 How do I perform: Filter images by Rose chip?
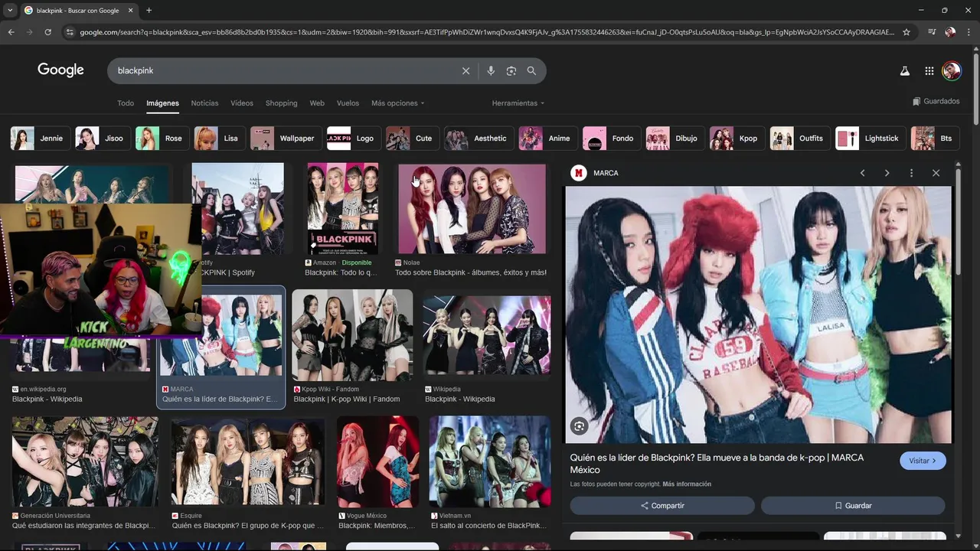[162, 139]
